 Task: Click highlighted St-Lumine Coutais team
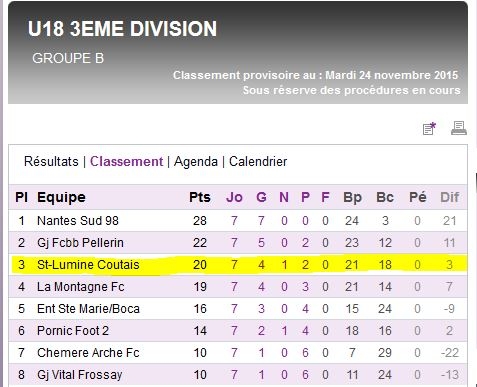88,265
